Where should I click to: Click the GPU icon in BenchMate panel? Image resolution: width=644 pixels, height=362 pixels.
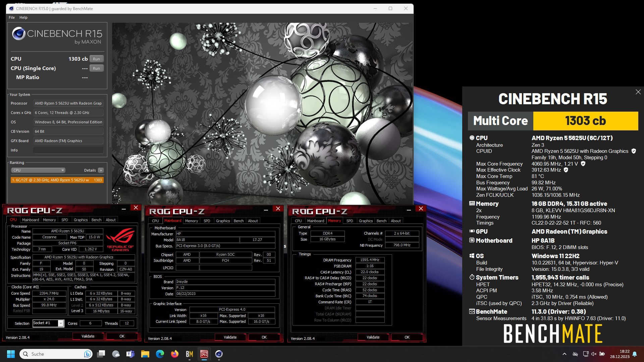point(472,231)
